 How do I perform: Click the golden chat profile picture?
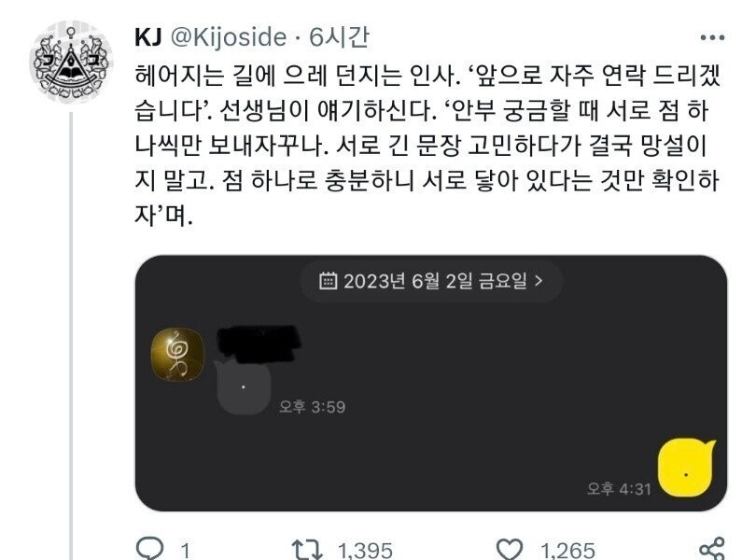point(178,355)
